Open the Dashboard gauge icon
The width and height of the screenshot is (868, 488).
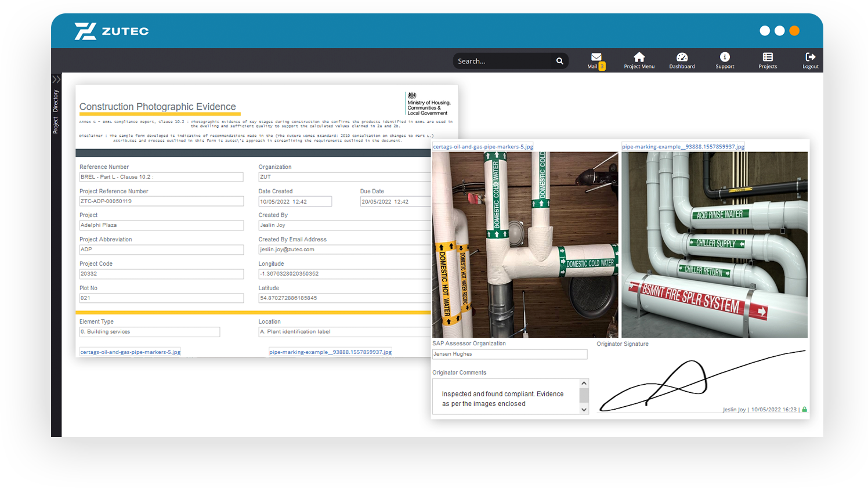click(x=682, y=57)
